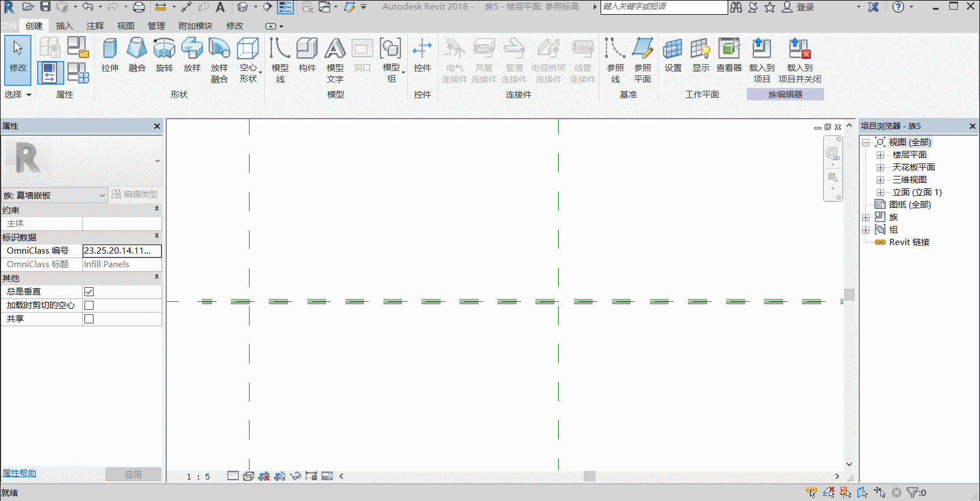Open the 属性帮助 link

pos(19,473)
